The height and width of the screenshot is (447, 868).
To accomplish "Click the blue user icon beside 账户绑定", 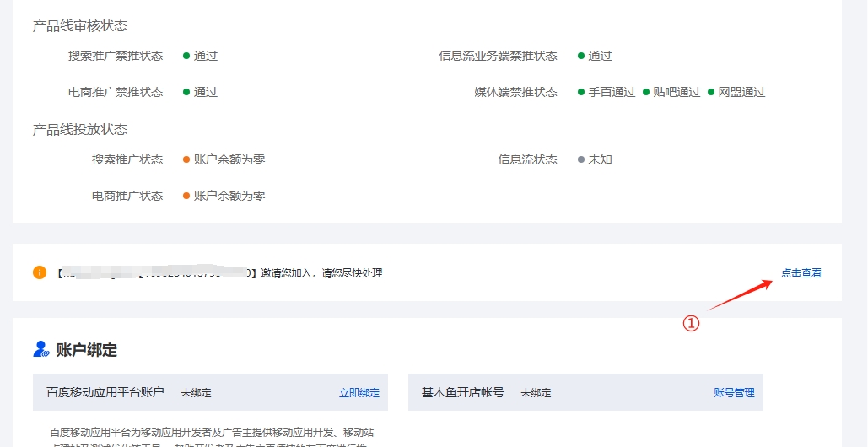I will pos(40,349).
